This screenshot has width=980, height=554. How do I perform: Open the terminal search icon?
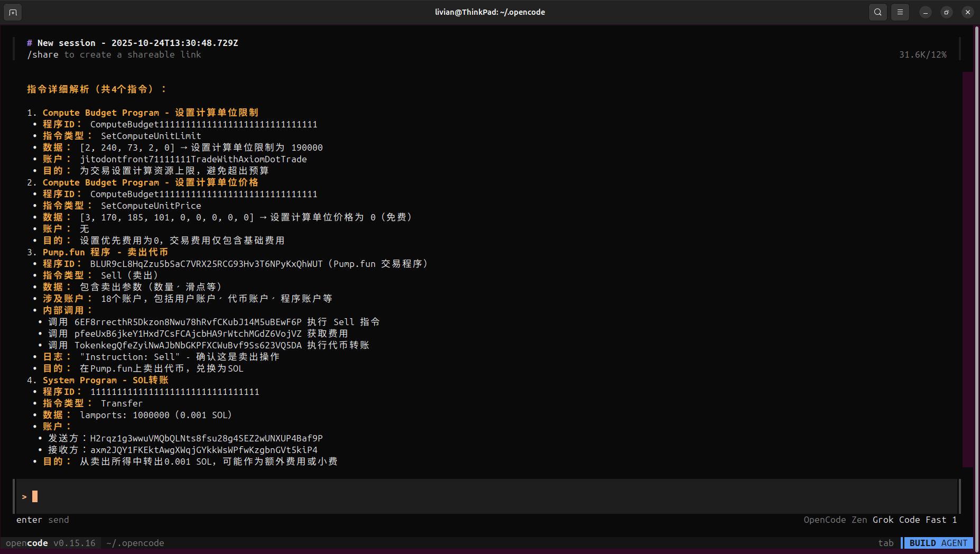[877, 12]
